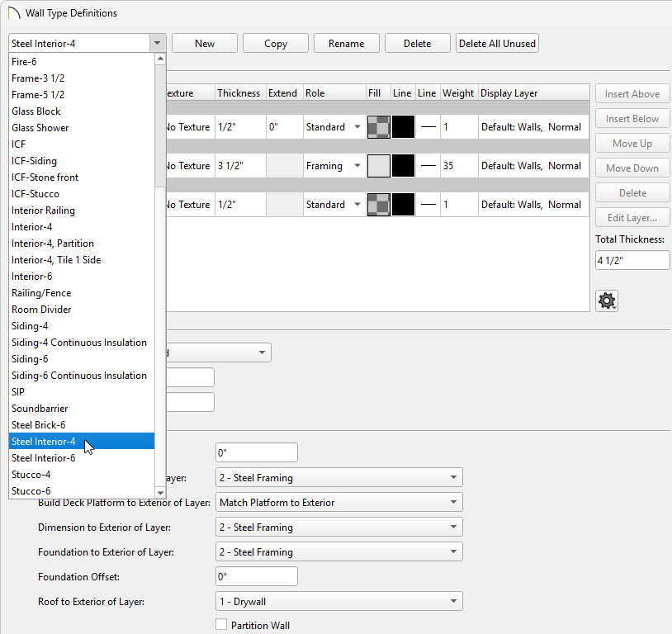Image resolution: width=672 pixels, height=634 pixels.
Task: Select Fire-6 from wall type list
Action: click(x=82, y=62)
